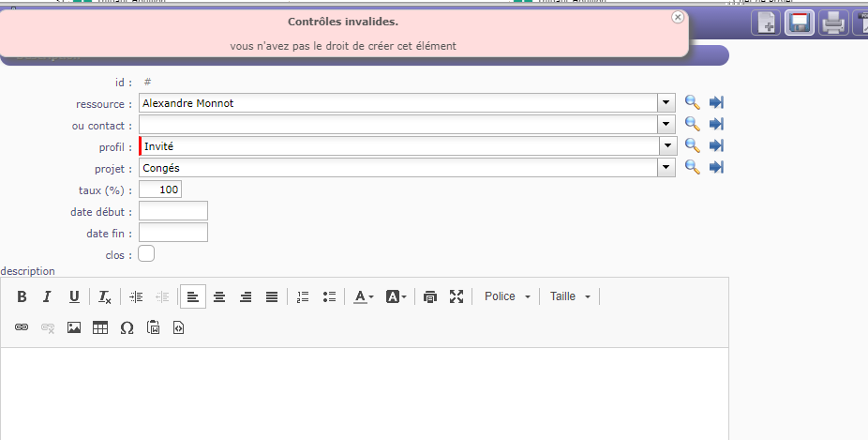This screenshot has height=440, width=868.
Task: Align text right in editor
Action: pyautogui.click(x=246, y=296)
